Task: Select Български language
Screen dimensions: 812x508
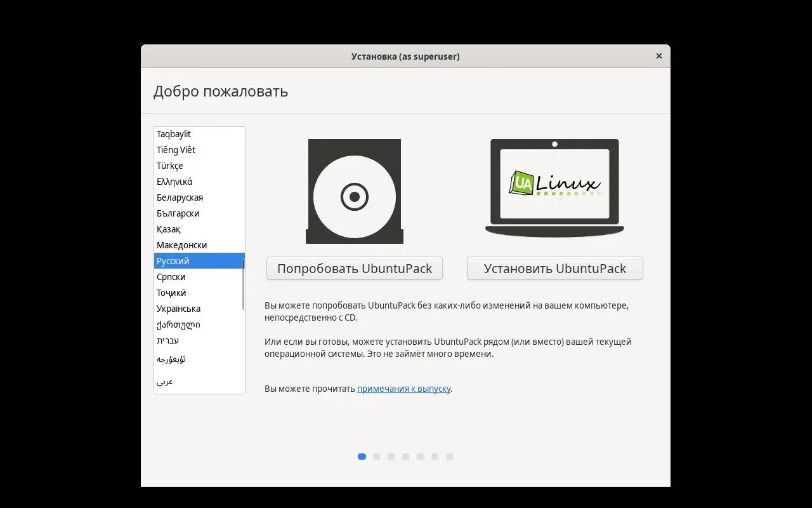Action: click(x=199, y=213)
